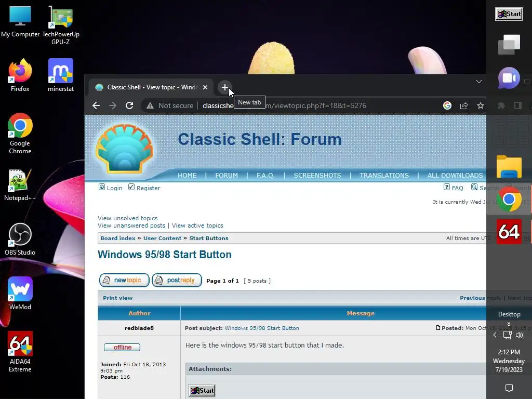Open HOME in forum navigation

point(187,176)
